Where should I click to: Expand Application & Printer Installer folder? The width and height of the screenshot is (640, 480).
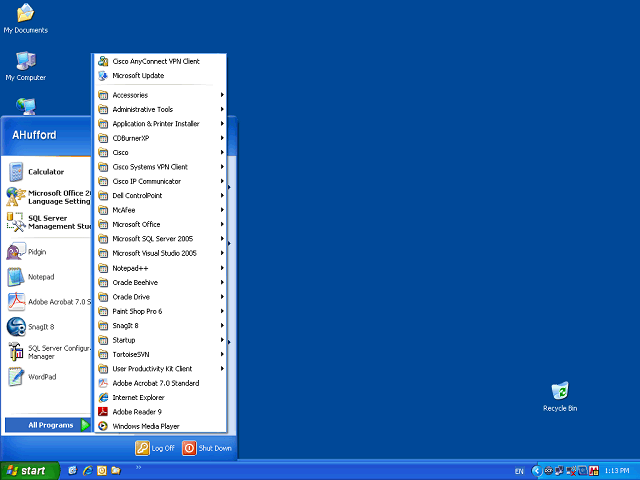tap(160, 124)
